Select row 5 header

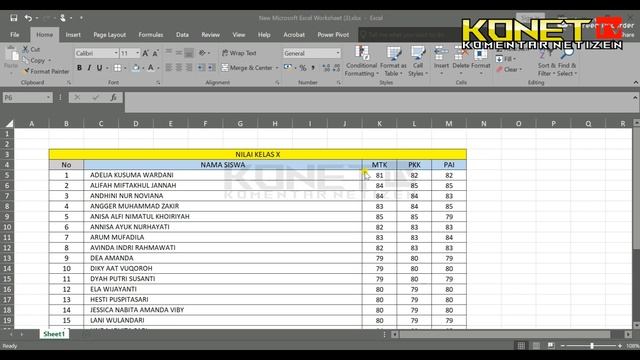(7, 175)
